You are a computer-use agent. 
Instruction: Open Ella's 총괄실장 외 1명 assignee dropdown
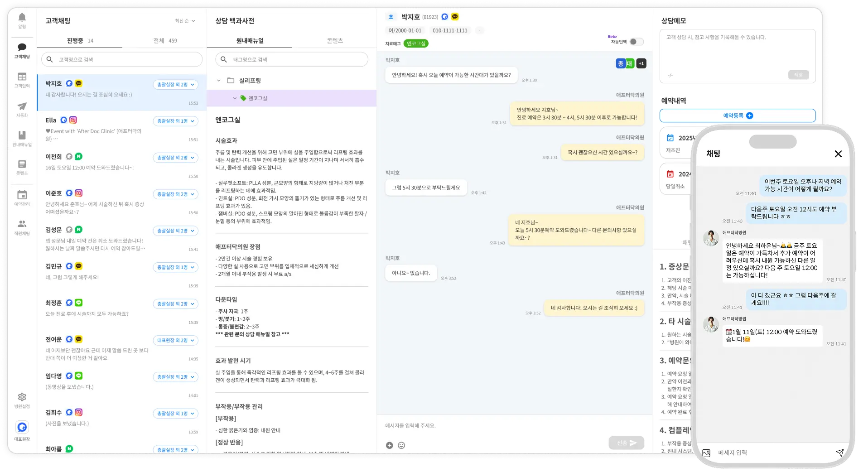coord(176,121)
